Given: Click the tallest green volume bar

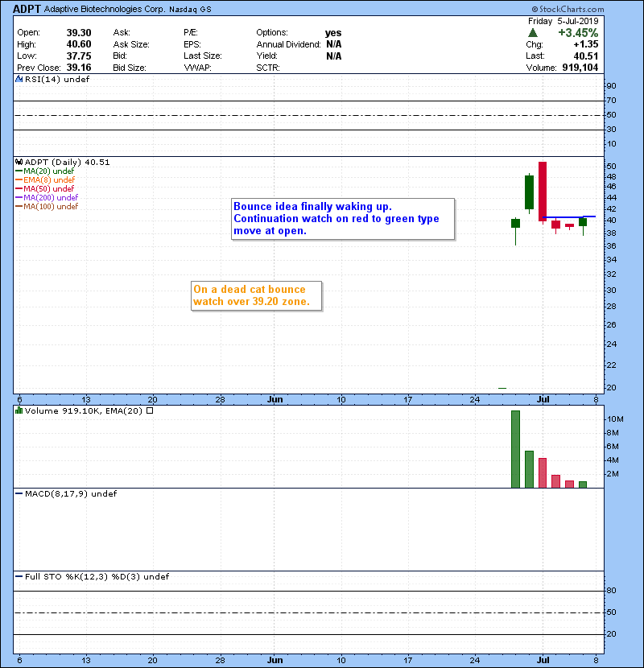Looking at the screenshot, I should point(515,449).
